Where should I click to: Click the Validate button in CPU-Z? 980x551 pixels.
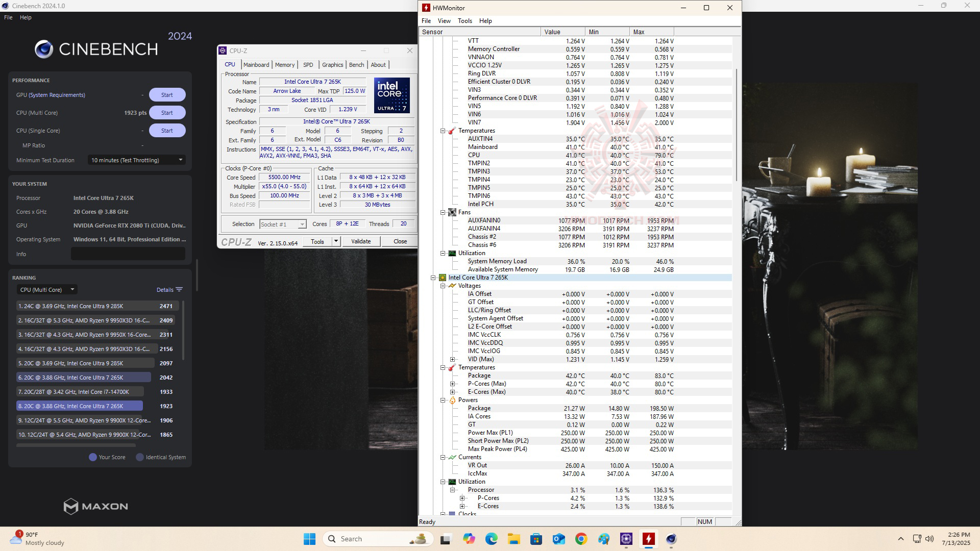pyautogui.click(x=360, y=241)
